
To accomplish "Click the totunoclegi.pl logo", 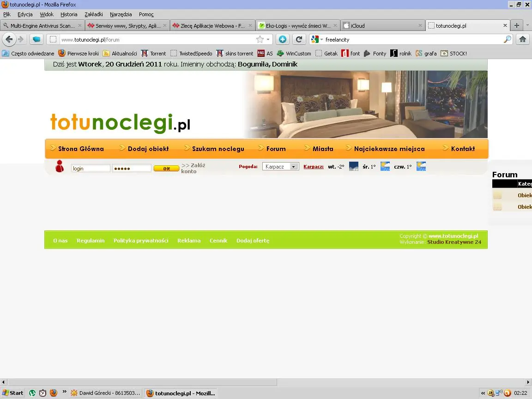I will [x=120, y=122].
